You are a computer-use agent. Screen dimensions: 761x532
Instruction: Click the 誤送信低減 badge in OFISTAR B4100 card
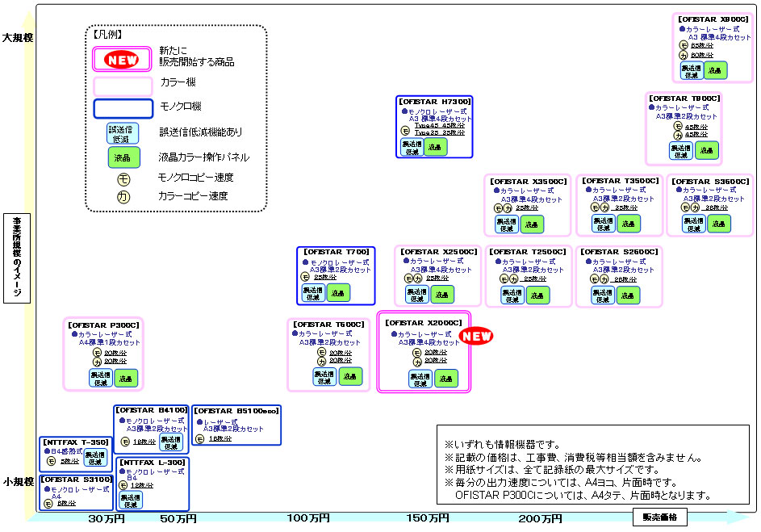(171, 442)
